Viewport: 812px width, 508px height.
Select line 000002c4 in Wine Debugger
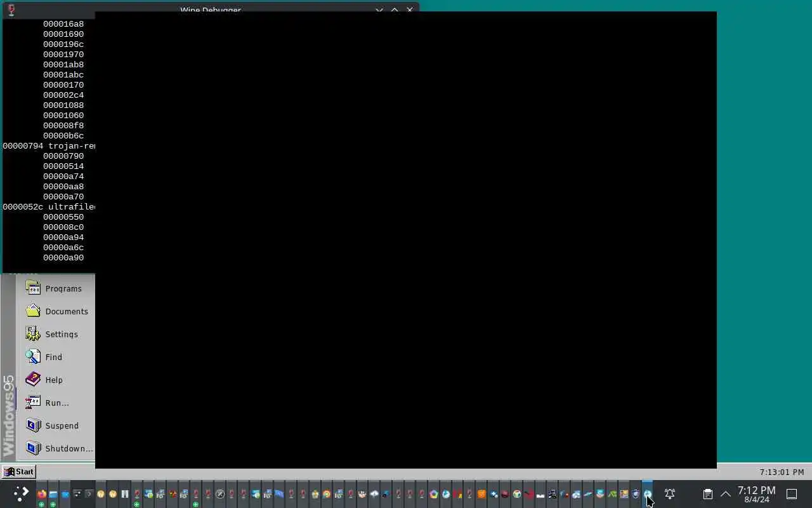point(63,95)
